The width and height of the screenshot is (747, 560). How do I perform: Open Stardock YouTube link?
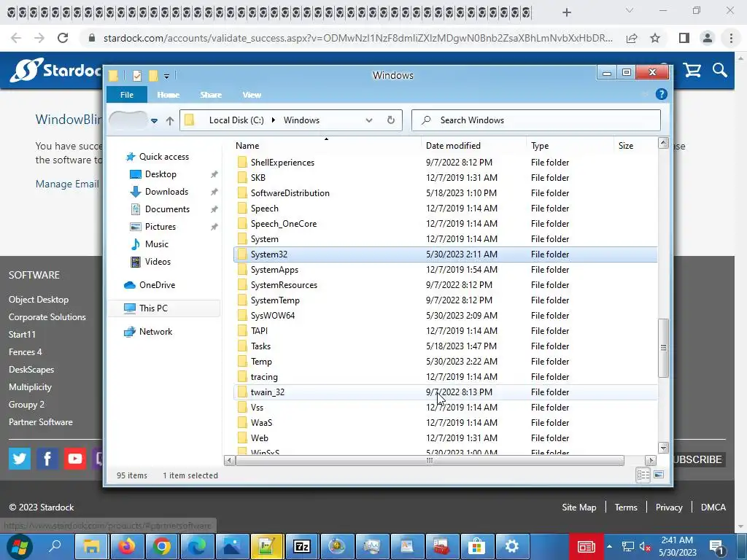pyautogui.click(x=75, y=459)
